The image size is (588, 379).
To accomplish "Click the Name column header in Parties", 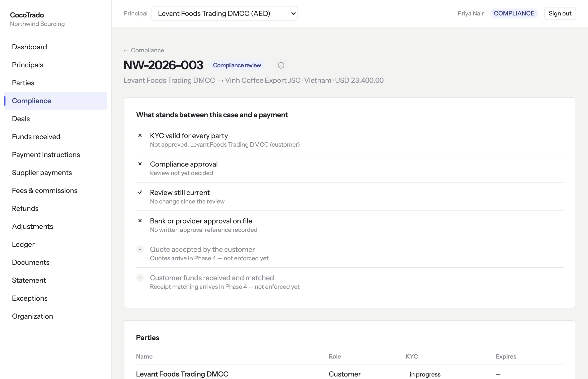I will [144, 357].
